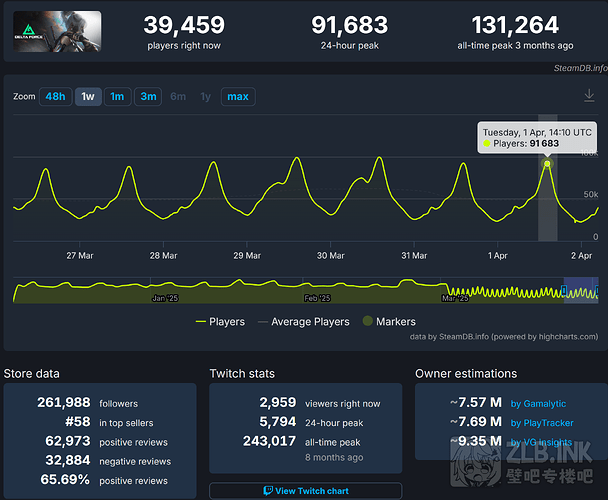
Task: Click the 62,973 positive reviews count
Action: coord(68,441)
